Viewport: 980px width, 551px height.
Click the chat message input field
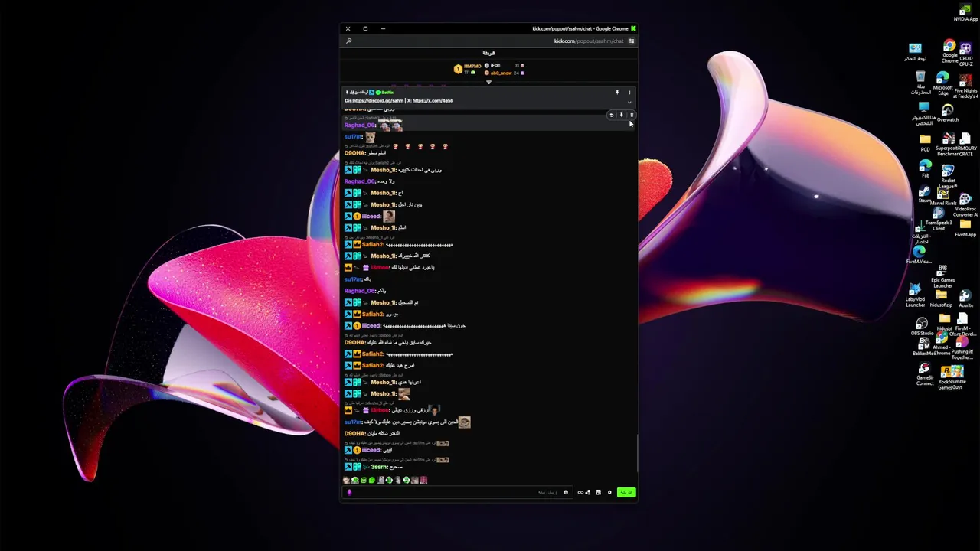(x=457, y=492)
